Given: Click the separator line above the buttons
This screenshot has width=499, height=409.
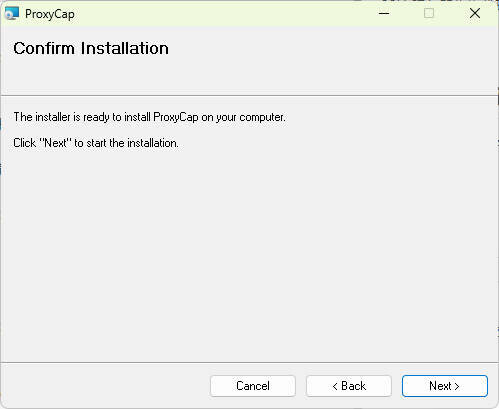Looking at the screenshot, I should coord(249,362).
